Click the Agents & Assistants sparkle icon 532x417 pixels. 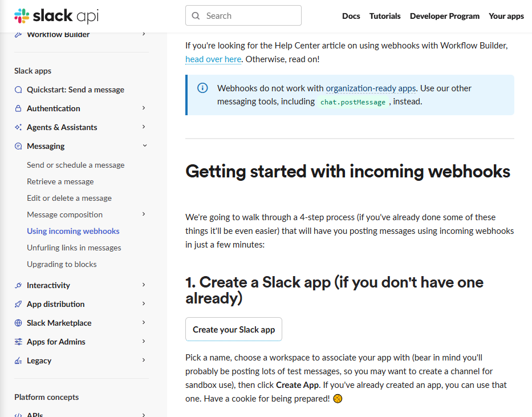click(18, 127)
